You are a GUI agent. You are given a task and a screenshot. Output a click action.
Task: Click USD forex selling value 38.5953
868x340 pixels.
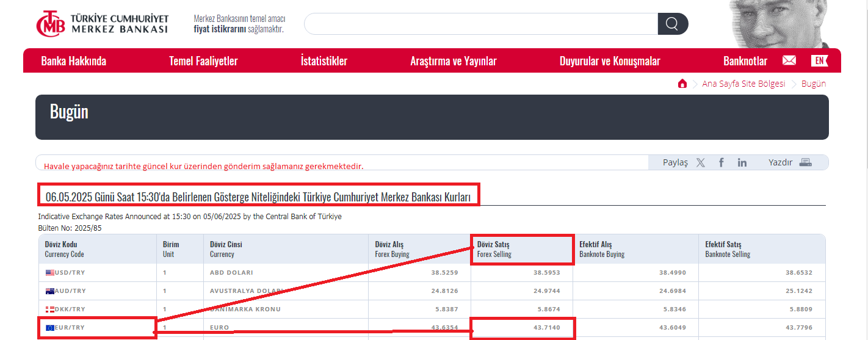click(x=546, y=272)
